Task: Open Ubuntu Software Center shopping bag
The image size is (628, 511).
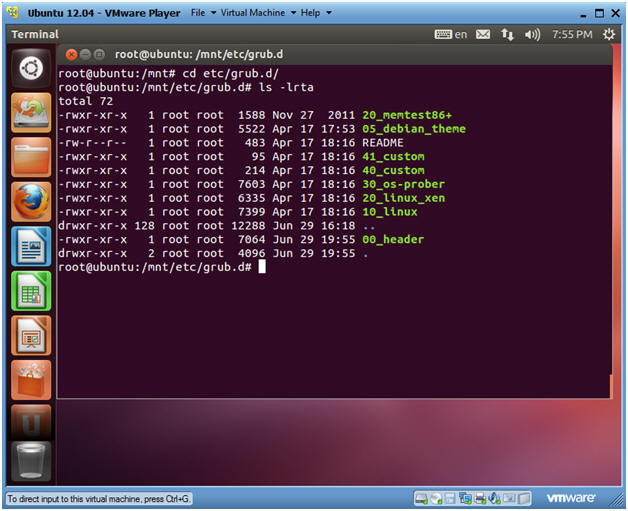Action: (x=31, y=380)
